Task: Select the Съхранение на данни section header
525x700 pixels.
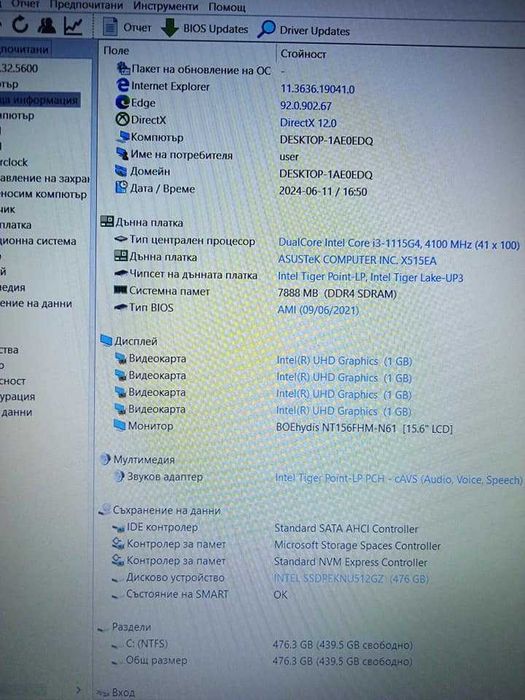Action: coord(166,510)
